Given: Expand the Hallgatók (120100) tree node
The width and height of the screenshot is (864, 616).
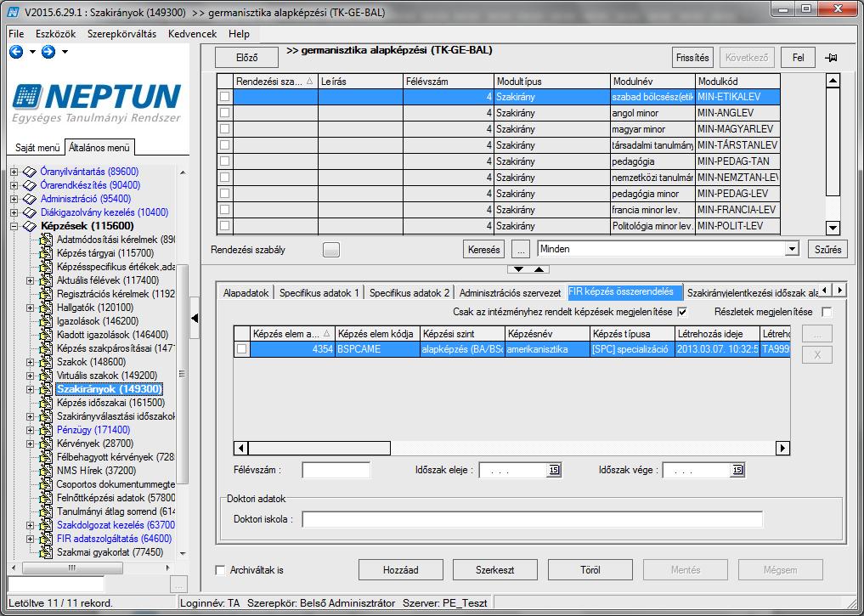Looking at the screenshot, I should [31, 308].
